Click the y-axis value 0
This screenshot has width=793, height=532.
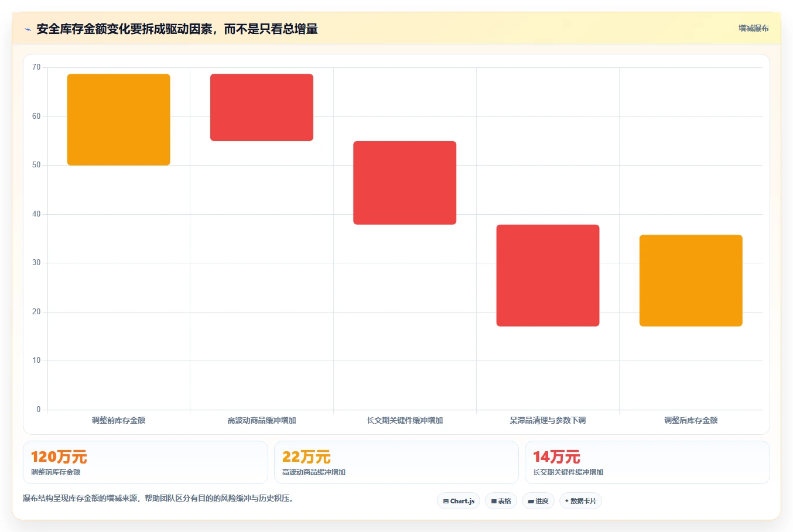click(x=39, y=410)
